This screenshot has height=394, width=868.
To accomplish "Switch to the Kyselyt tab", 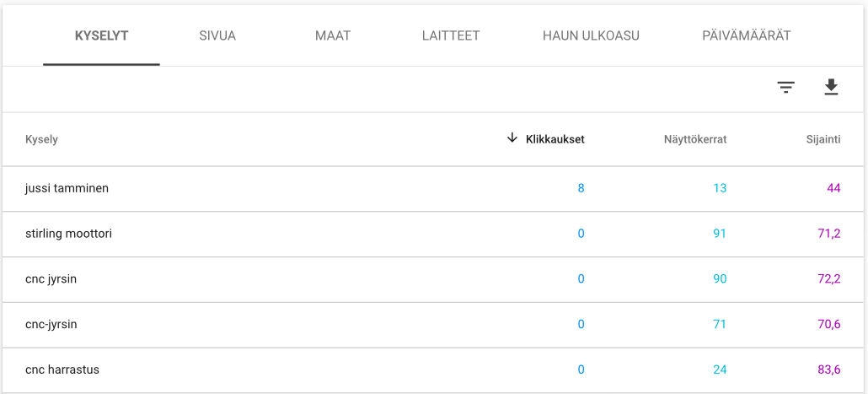I will 101,36.
